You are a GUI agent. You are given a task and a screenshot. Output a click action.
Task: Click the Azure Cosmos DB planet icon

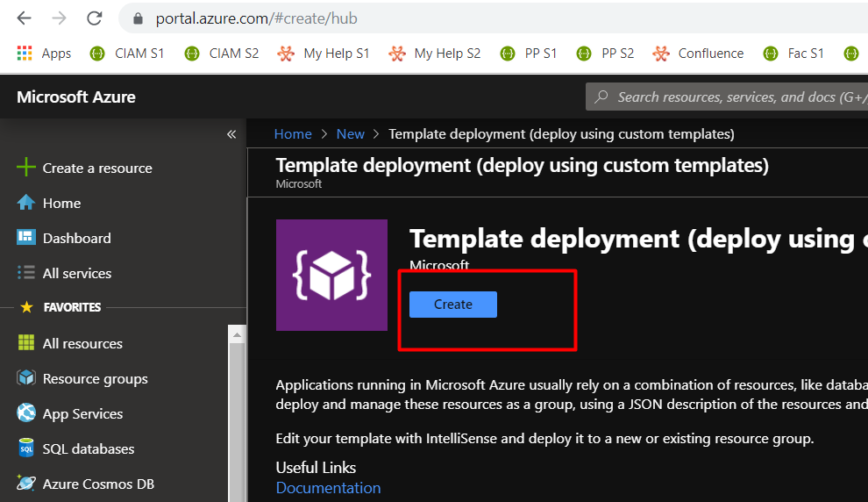(x=26, y=483)
